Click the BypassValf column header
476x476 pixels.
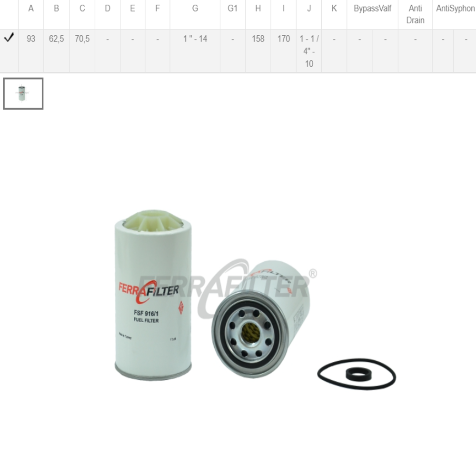point(373,9)
